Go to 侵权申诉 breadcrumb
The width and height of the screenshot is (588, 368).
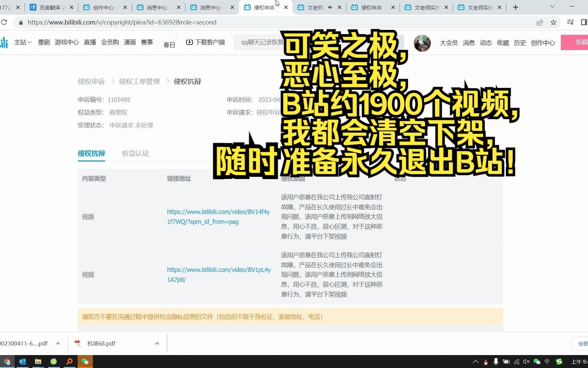click(x=91, y=81)
